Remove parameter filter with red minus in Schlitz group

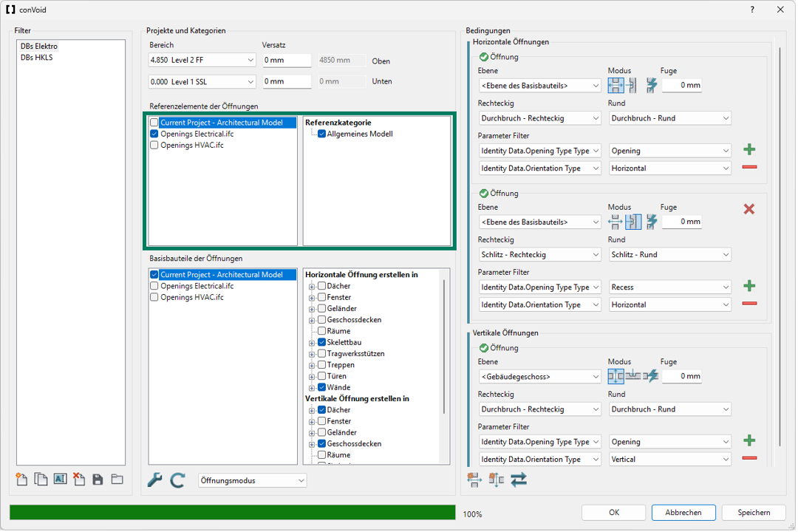(x=749, y=304)
